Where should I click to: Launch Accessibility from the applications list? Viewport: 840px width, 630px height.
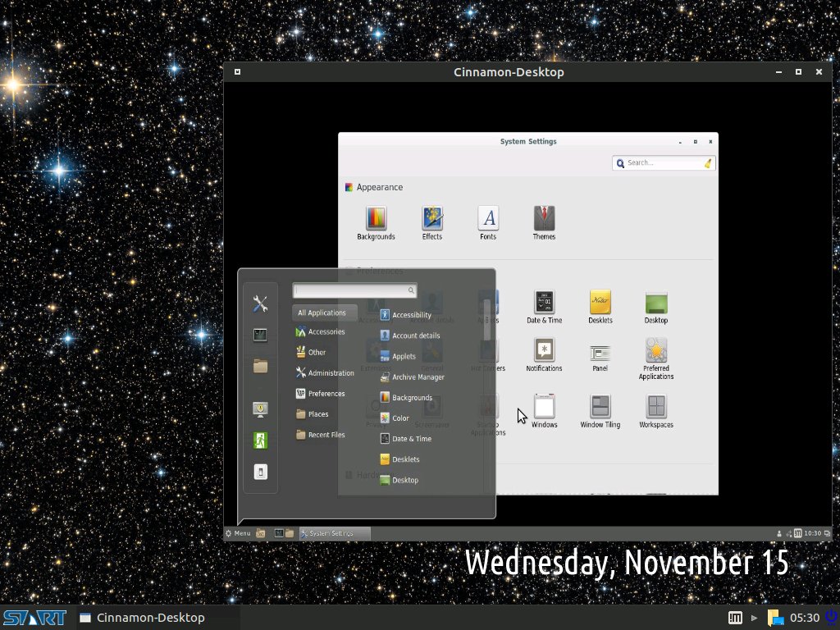click(x=405, y=315)
